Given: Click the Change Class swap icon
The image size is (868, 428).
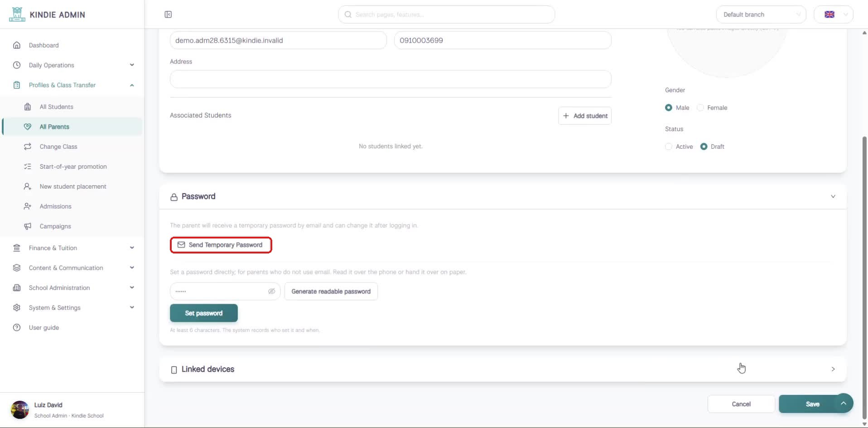Looking at the screenshot, I should [28, 146].
